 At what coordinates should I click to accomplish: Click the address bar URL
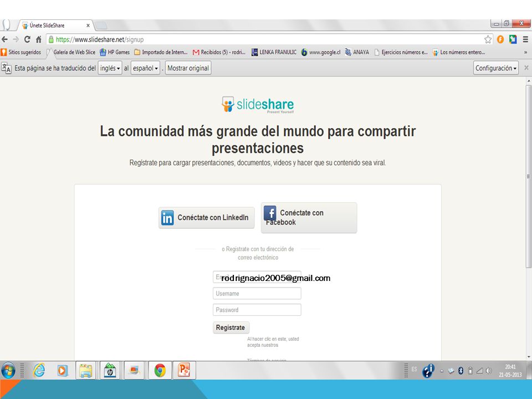click(x=100, y=40)
